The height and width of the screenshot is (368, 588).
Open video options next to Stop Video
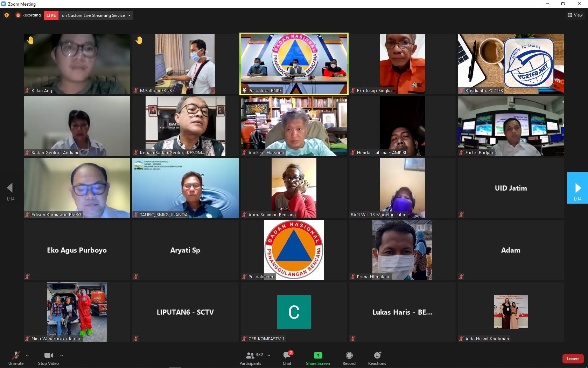(62, 355)
